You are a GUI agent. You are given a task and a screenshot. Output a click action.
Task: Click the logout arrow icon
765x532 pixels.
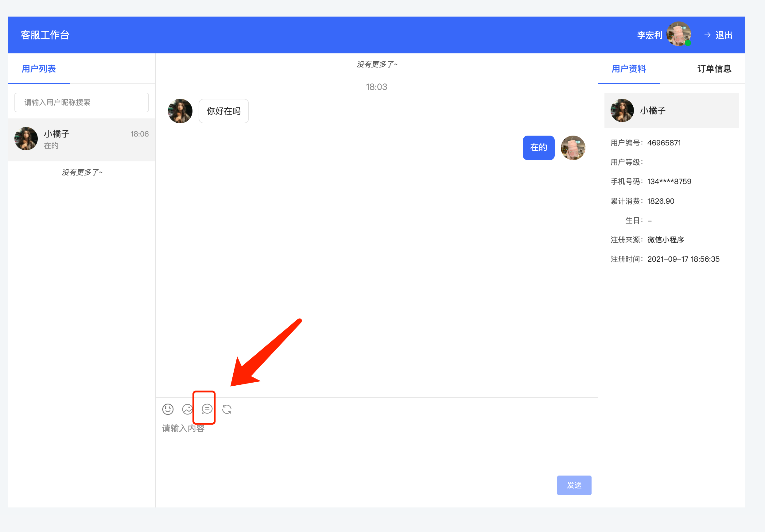pyautogui.click(x=707, y=35)
